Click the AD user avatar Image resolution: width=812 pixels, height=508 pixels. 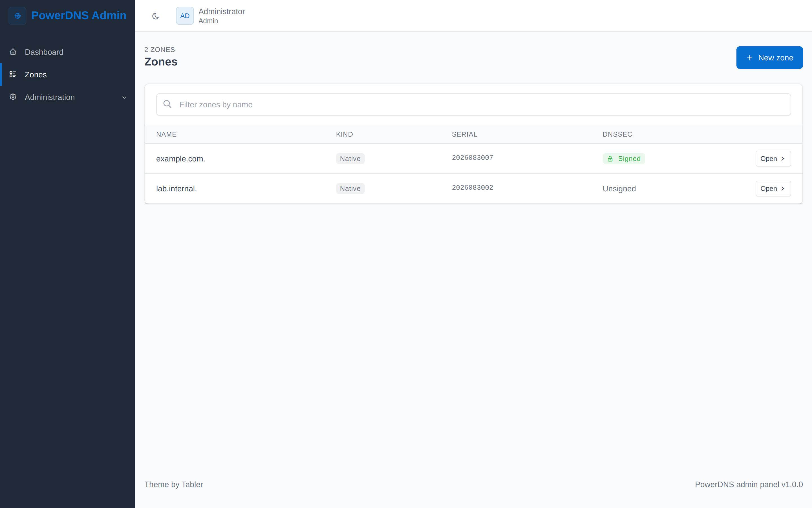pos(185,16)
